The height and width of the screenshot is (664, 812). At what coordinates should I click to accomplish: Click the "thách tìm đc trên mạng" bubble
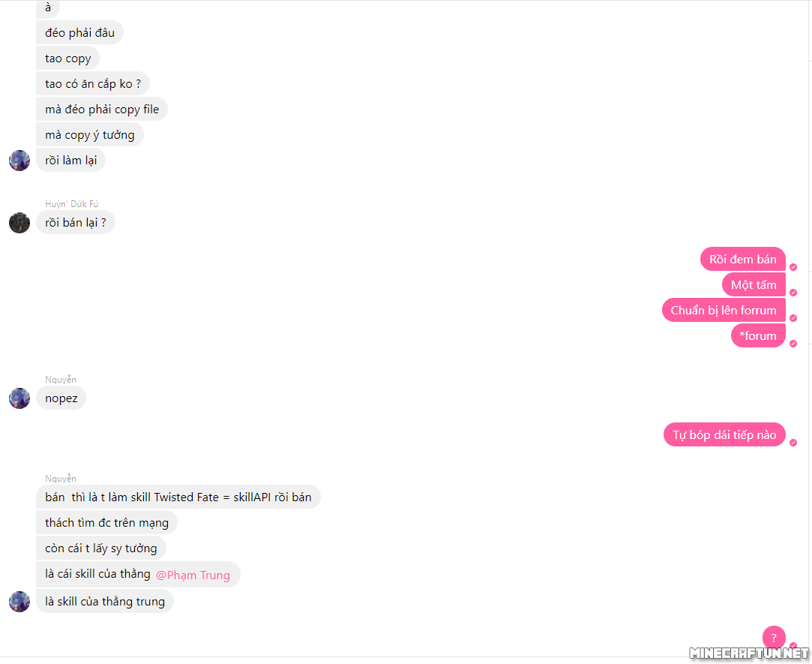tap(106, 522)
